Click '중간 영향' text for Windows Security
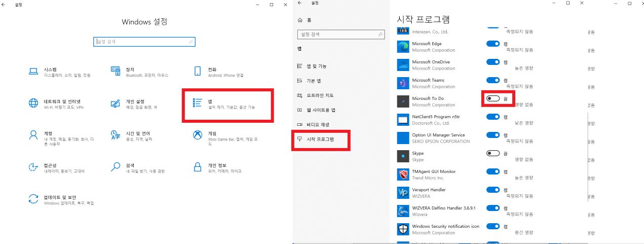The image size is (644, 244). pyautogui.click(x=524, y=233)
